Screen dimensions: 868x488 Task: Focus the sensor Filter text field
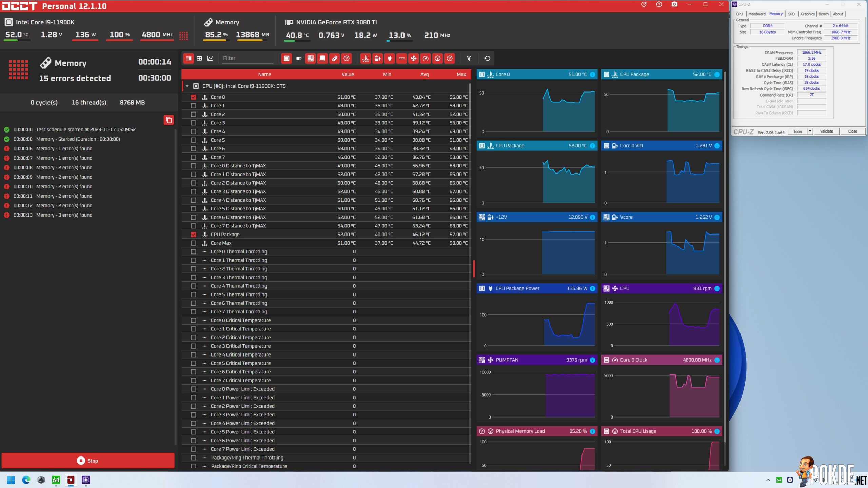(248, 58)
